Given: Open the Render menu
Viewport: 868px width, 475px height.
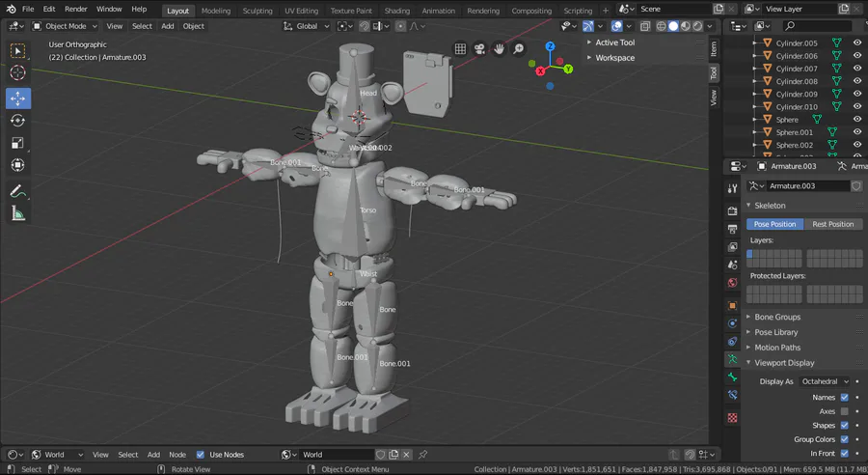Looking at the screenshot, I should [76, 9].
